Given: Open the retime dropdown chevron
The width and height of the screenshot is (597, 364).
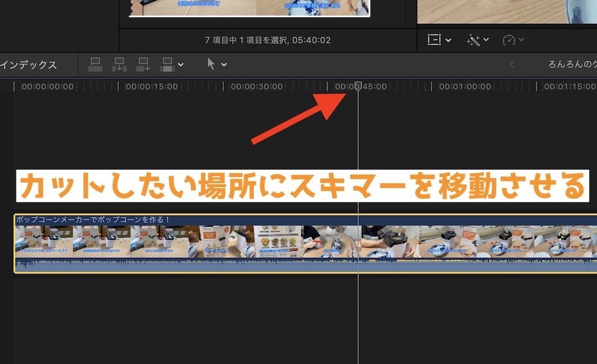Looking at the screenshot, I should point(521,40).
